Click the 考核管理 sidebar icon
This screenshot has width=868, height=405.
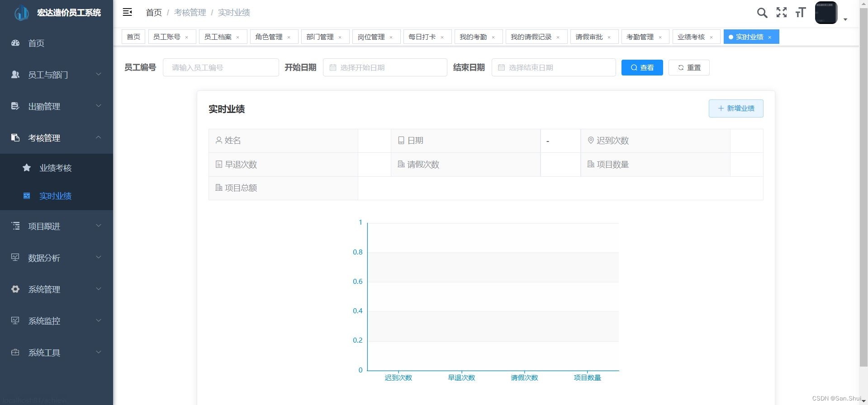tap(15, 138)
